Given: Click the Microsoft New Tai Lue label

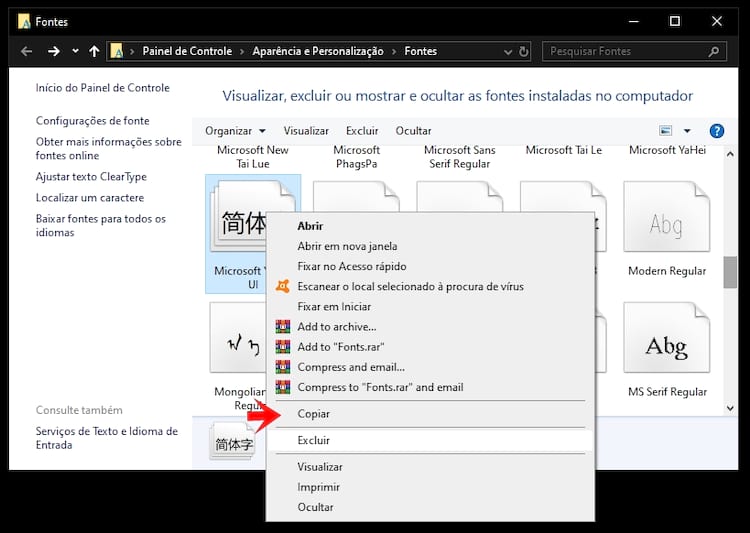Looking at the screenshot, I should coord(253,157).
